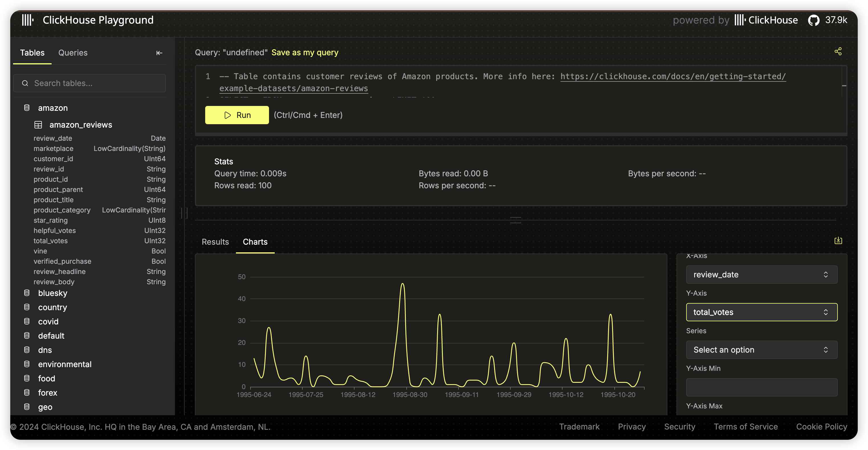Click the verified_purchase column row
Image resolution: width=868 pixels, height=450 pixels.
(x=99, y=261)
